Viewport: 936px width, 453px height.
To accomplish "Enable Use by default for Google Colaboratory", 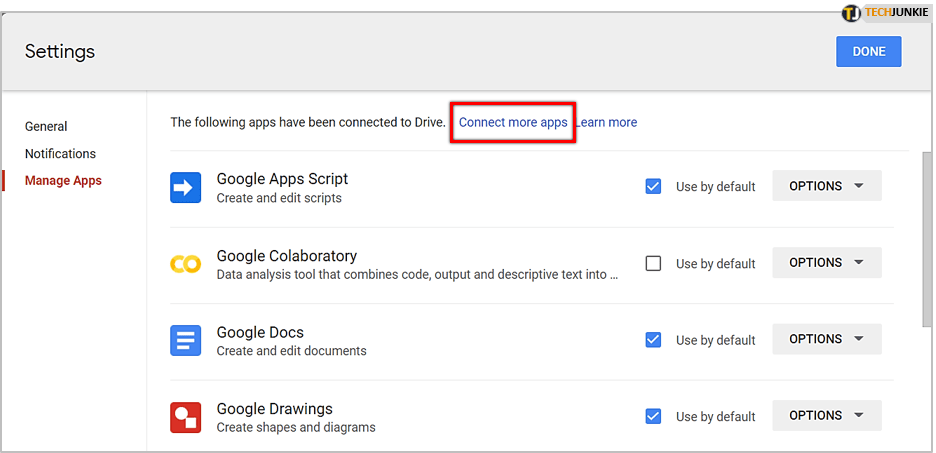I will pyautogui.click(x=653, y=264).
